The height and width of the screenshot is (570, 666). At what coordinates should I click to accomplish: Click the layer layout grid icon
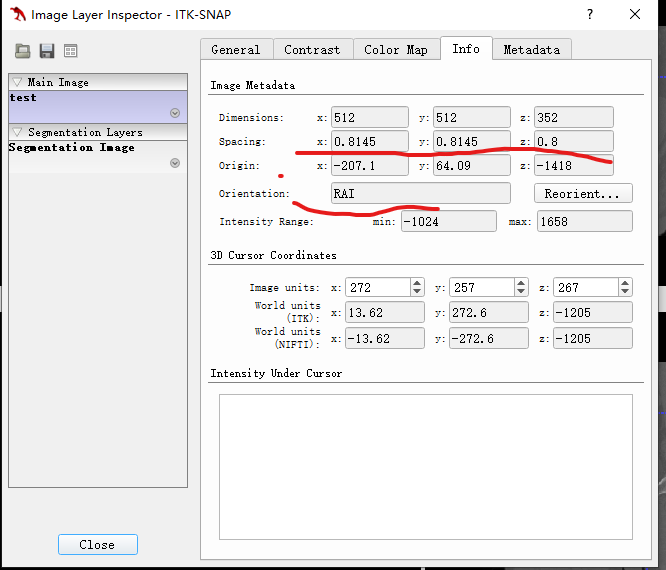point(71,51)
